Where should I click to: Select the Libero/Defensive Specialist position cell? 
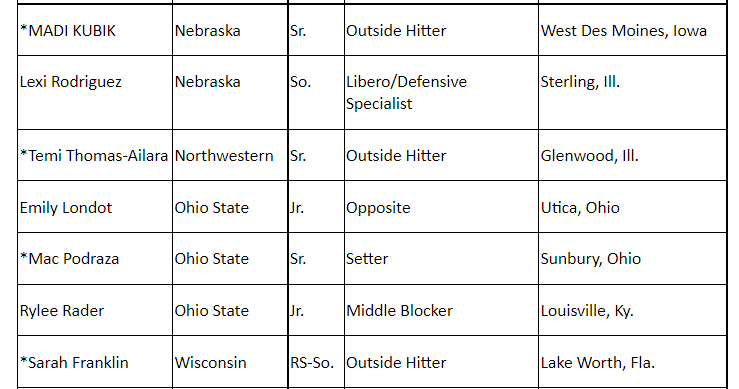coord(441,92)
